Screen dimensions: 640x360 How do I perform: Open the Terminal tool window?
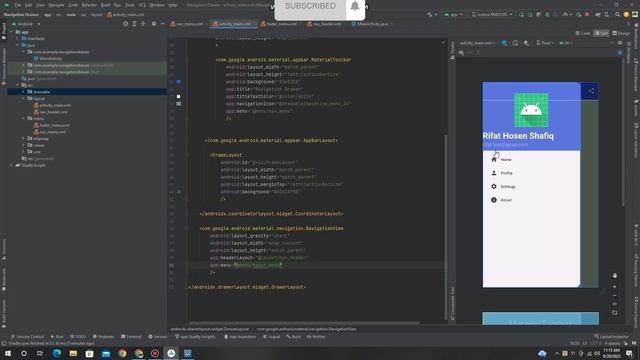click(131, 337)
